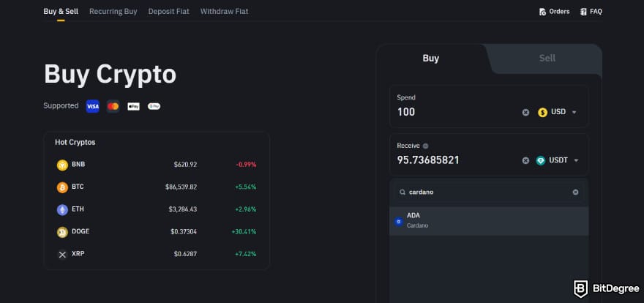This screenshot has width=644, height=303.
Task: Click the Buy Crypto heading
Action: point(110,75)
